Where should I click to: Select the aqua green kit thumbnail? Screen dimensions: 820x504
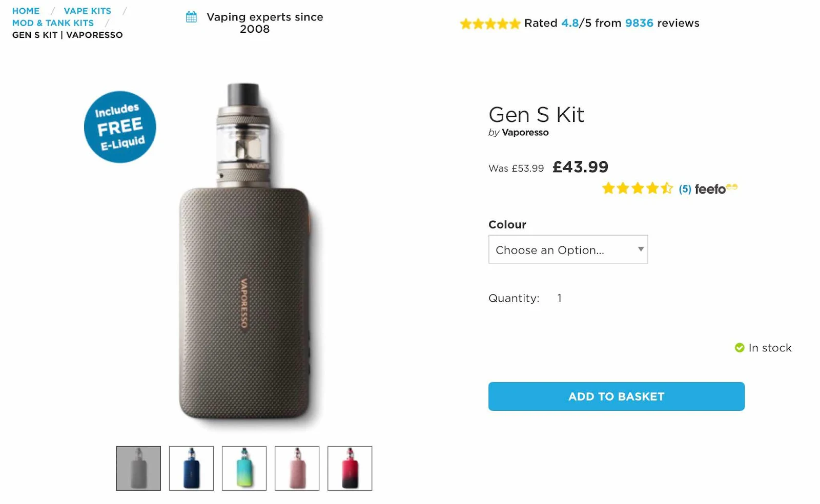coord(244,468)
